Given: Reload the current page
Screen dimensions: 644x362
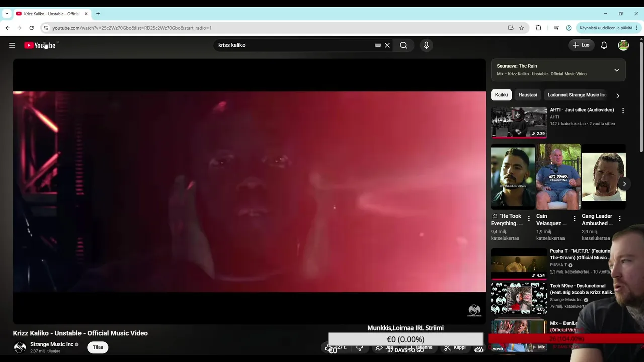Looking at the screenshot, I should 31,28.
